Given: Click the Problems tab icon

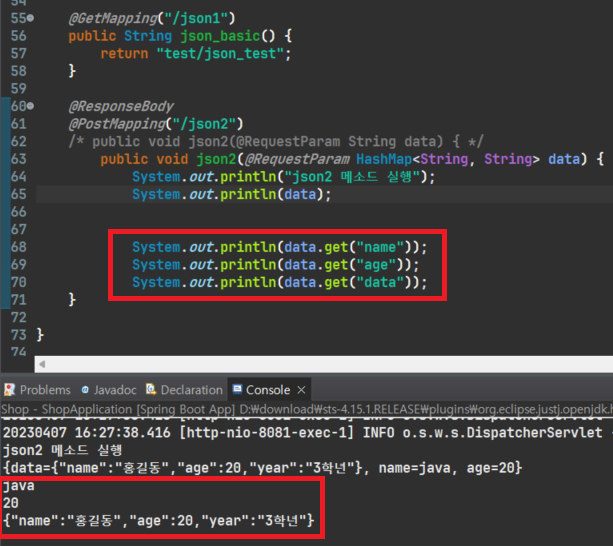Looking at the screenshot, I should click(9, 389).
